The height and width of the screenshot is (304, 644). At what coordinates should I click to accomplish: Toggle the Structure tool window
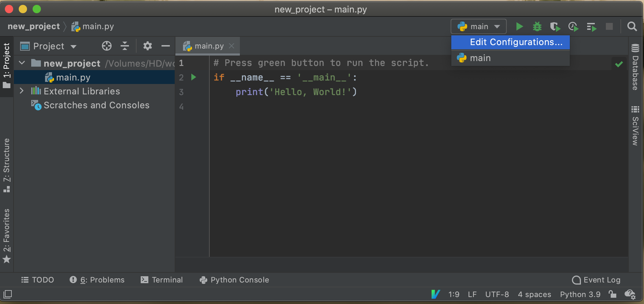click(7, 165)
